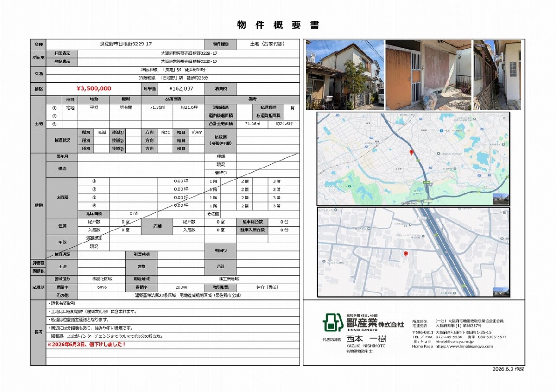Select the 住居表示 address line
This screenshot has height=392, width=556.
(x=189, y=53)
